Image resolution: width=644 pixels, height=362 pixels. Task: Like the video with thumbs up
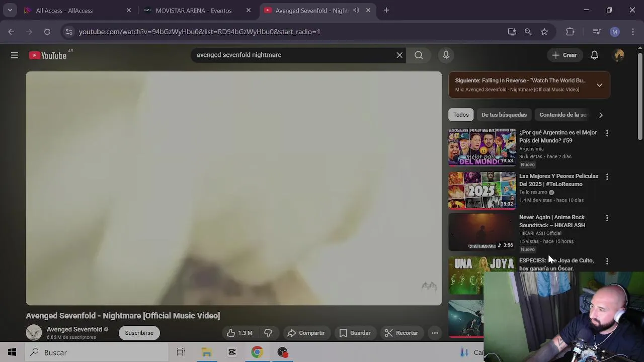[x=239, y=333]
